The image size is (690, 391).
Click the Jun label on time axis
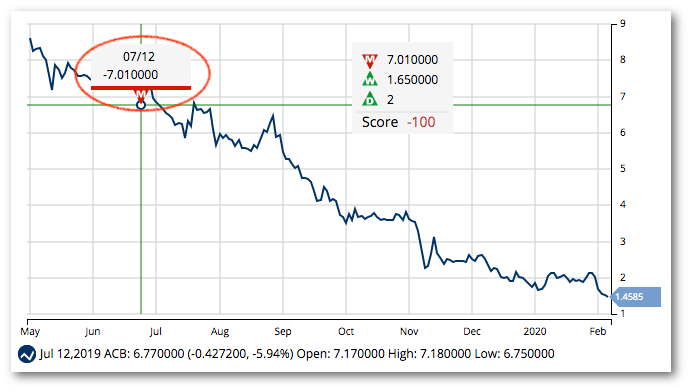[92, 331]
